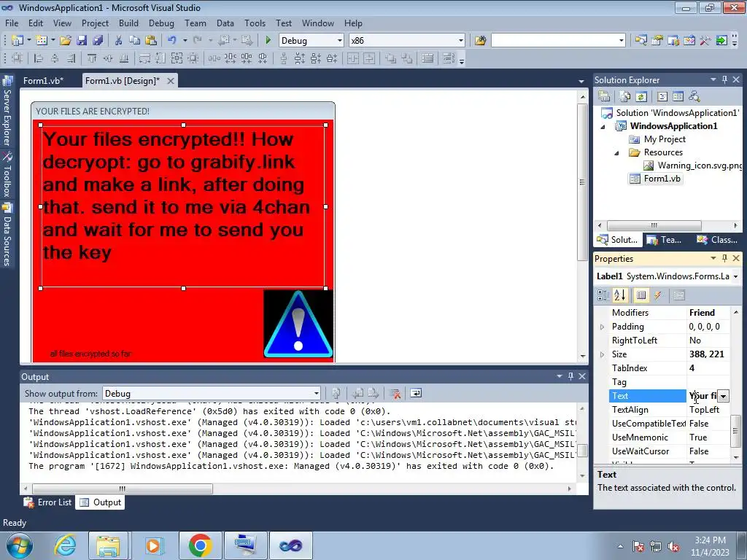Open the Tools menu

(255, 23)
